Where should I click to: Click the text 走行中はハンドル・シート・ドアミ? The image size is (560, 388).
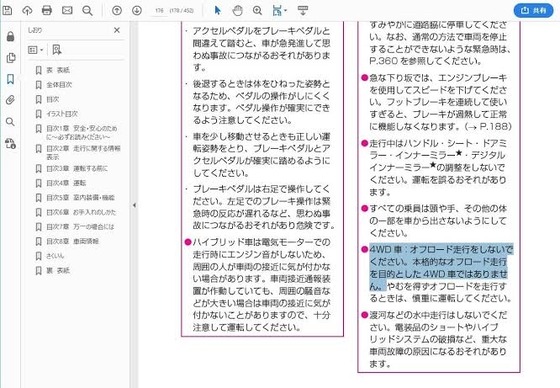click(x=438, y=143)
